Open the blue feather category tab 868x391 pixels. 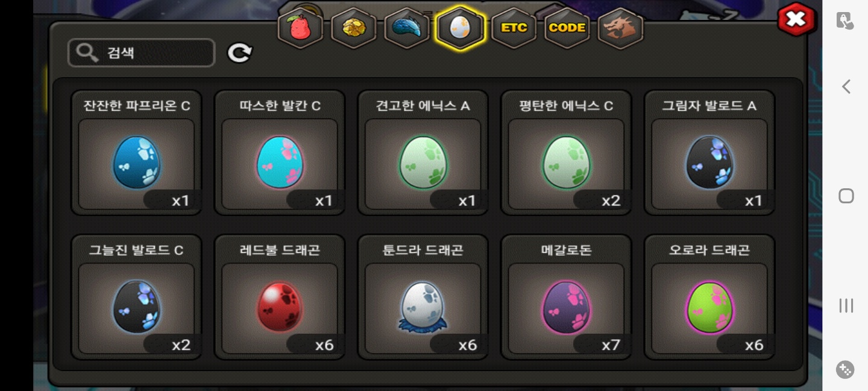pyautogui.click(x=407, y=28)
